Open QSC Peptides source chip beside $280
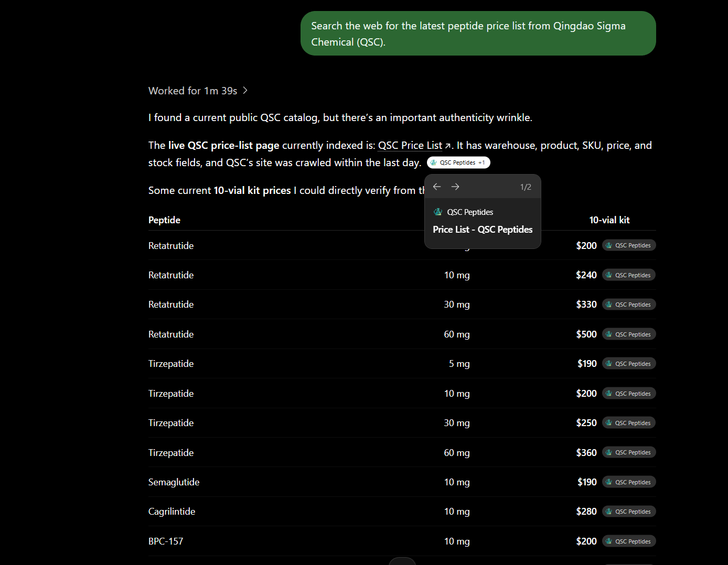The image size is (728, 565). click(629, 512)
